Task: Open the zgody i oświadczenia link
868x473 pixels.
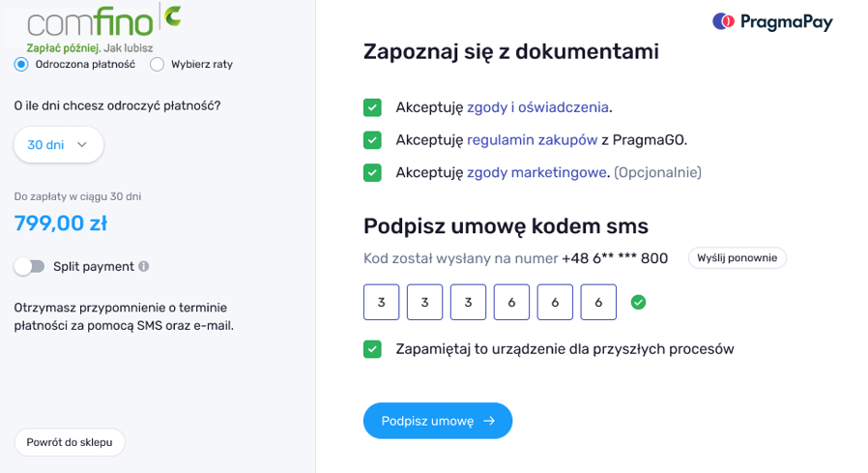Action: point(537,107)
